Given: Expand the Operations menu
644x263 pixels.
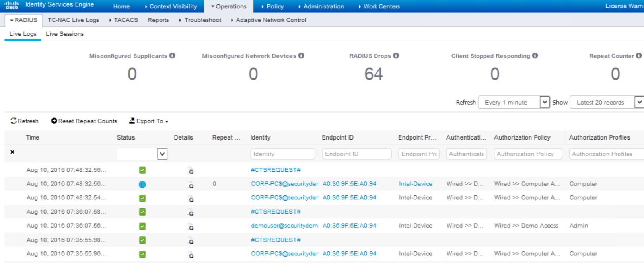Looking at the screenshot, I should pyautogui.click(x=229, y=6).
